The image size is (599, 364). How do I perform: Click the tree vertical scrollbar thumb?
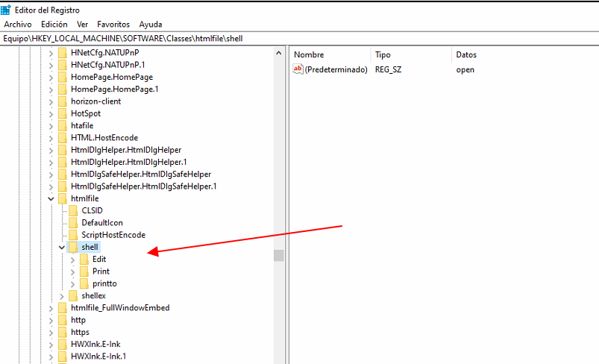(x=279, y=256)
